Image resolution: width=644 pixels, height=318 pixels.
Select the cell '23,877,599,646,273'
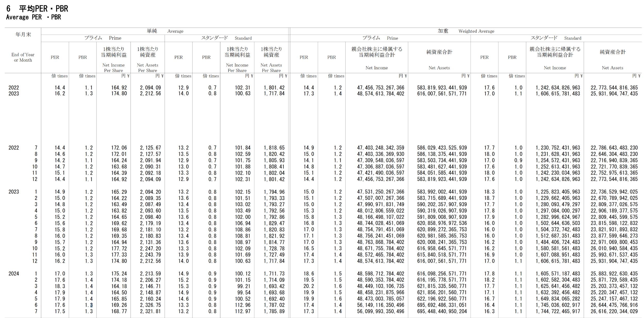click(614, 236)
